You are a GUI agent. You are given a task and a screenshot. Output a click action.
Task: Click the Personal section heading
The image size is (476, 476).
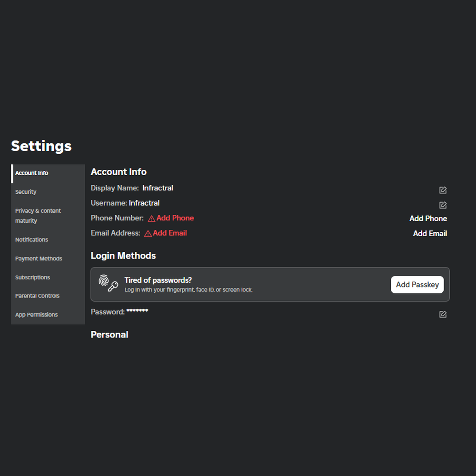[x=109, y=335]
